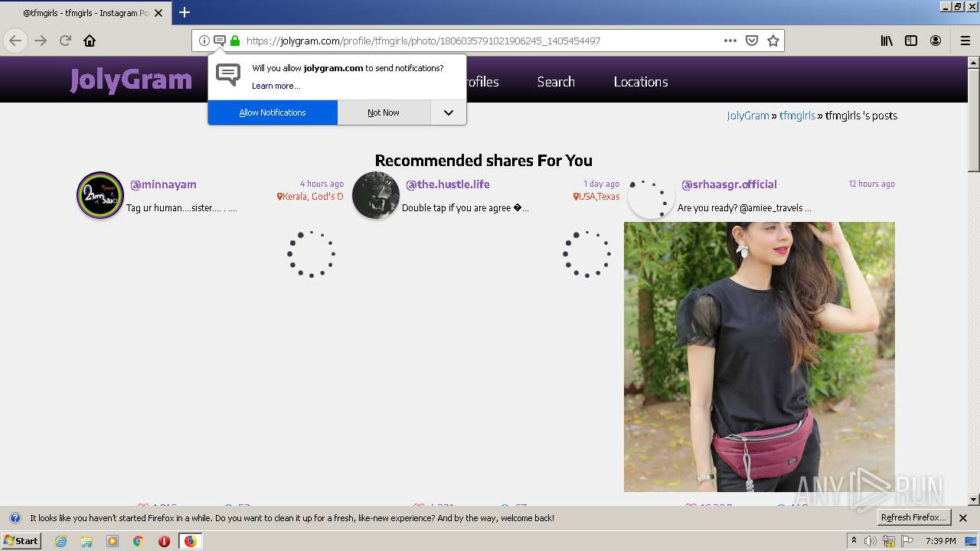Open the Firefox home page icon
The height and width of the screenshot is (551, 980).
click(90, 41)
